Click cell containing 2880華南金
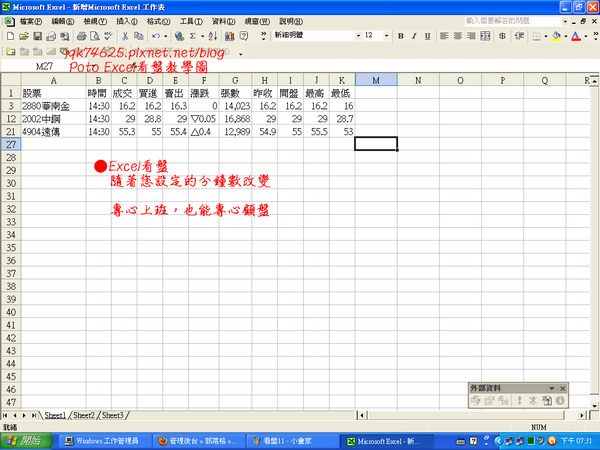The image size is (600, 450). (54, 106)
